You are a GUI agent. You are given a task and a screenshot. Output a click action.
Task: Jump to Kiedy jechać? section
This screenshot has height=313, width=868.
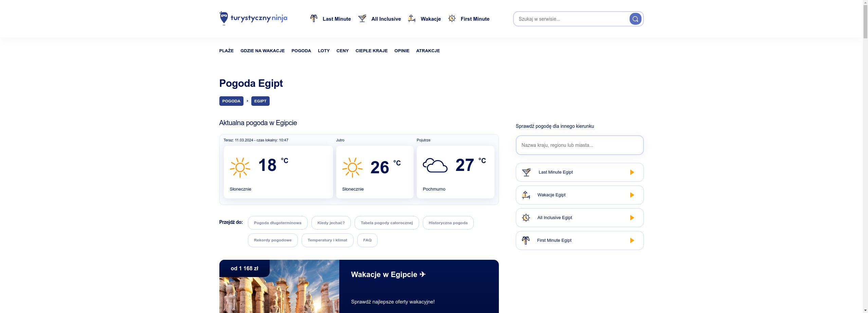point(331,223)
